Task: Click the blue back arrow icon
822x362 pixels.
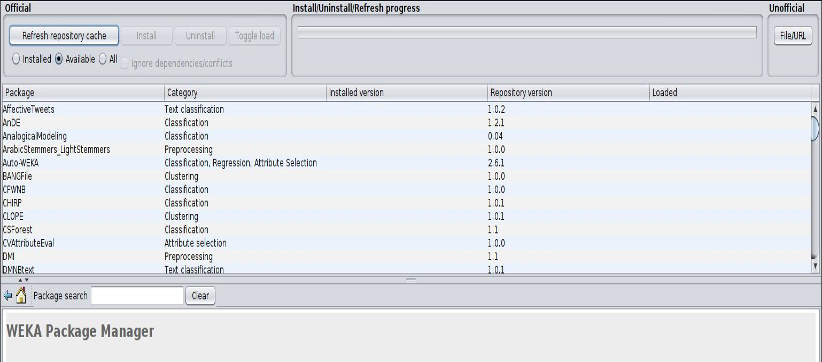Action: click(7, 296)
